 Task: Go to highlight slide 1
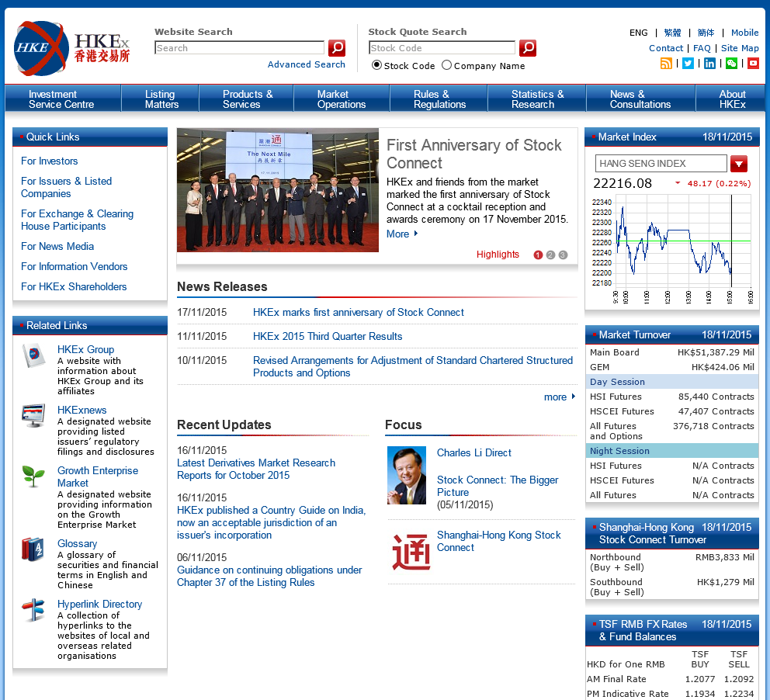pos(538,255)
